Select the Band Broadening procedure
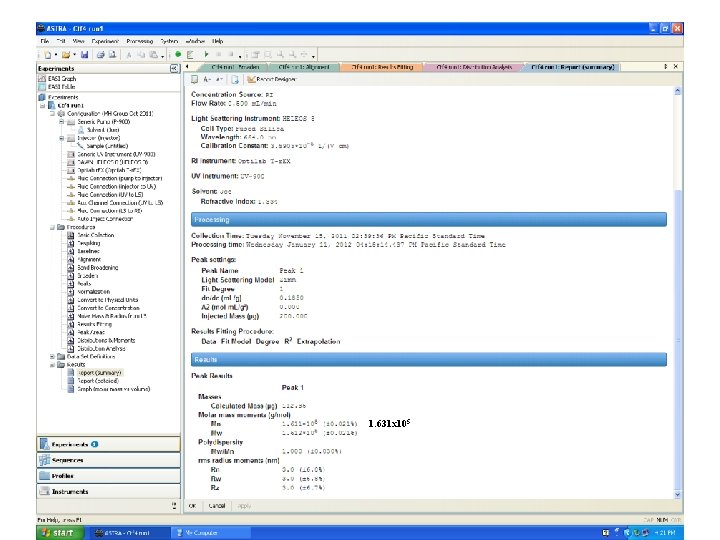The image size is (720, 540). pyautogui.click(x=93, y=267)
